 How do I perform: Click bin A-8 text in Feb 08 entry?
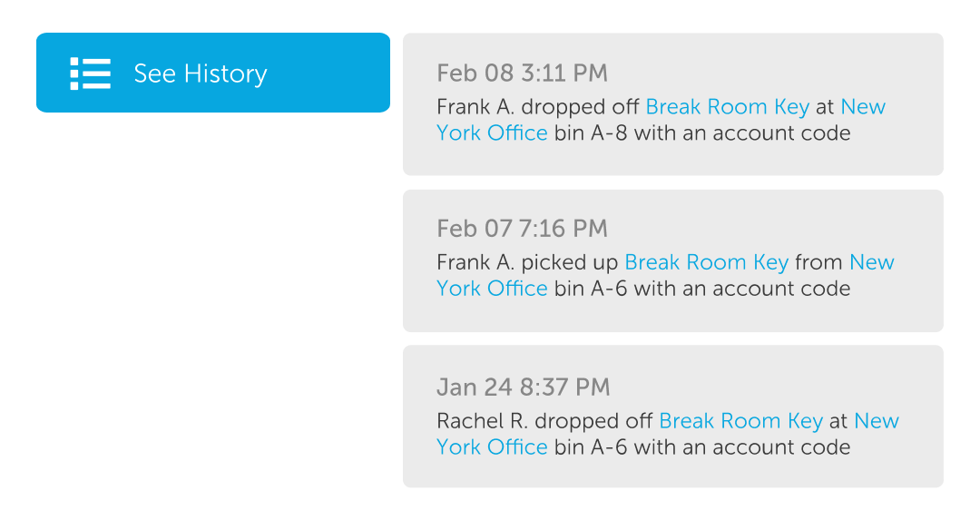[x=591, y=133]
